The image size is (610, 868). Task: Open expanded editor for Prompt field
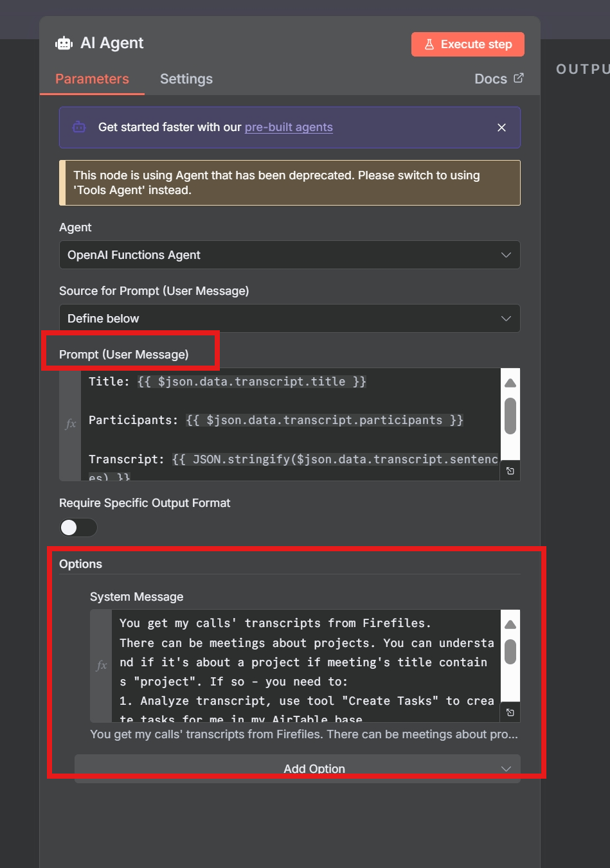[x=510, y=471]
